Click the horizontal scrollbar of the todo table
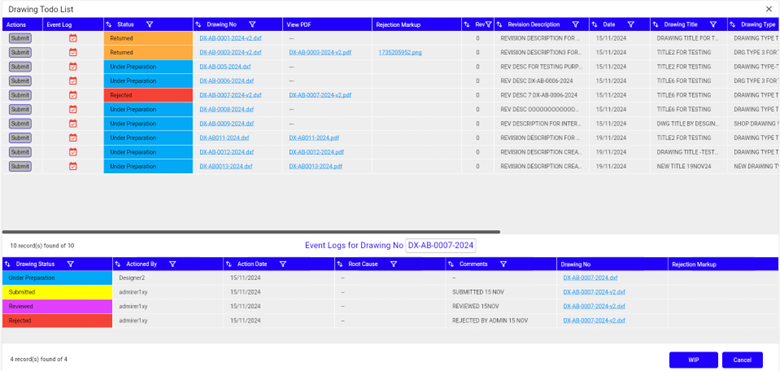Viewport: 780px width, 371px height. tap(251, 232)
